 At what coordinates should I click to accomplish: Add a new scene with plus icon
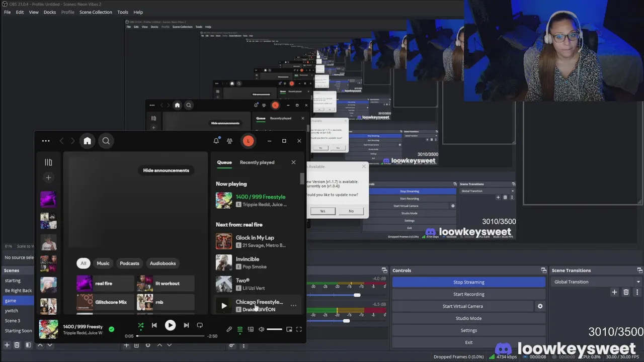pos(7,345)
